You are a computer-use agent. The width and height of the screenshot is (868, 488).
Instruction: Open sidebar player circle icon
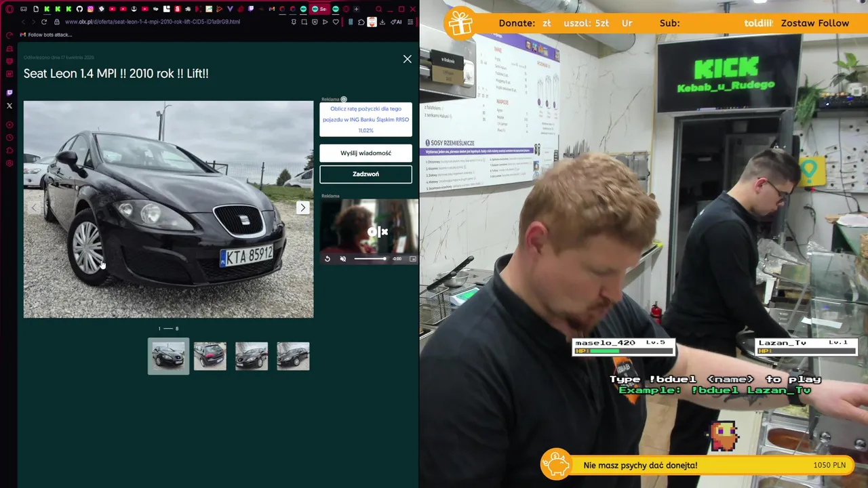pyautogui.click(x=9, y=125)
